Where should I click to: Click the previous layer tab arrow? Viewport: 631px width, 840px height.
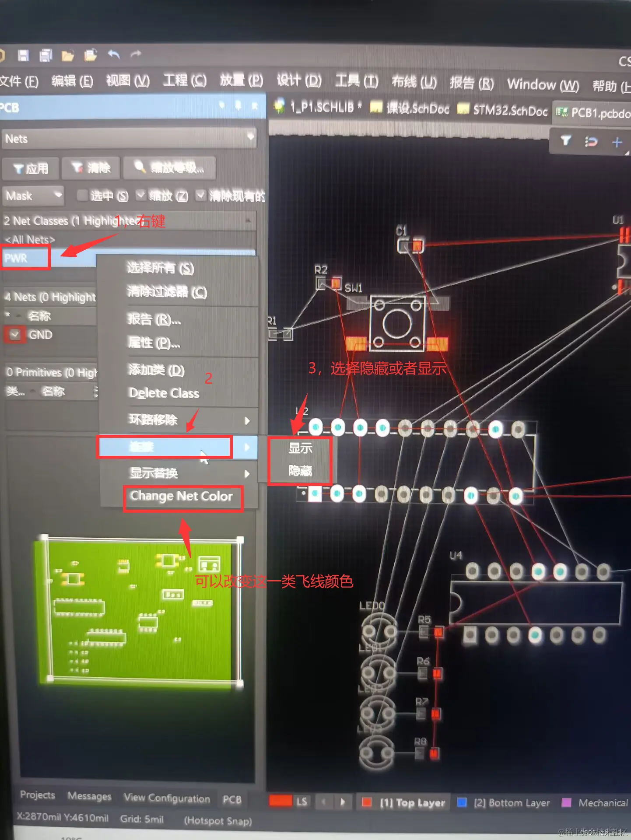[x=323, y=801]
